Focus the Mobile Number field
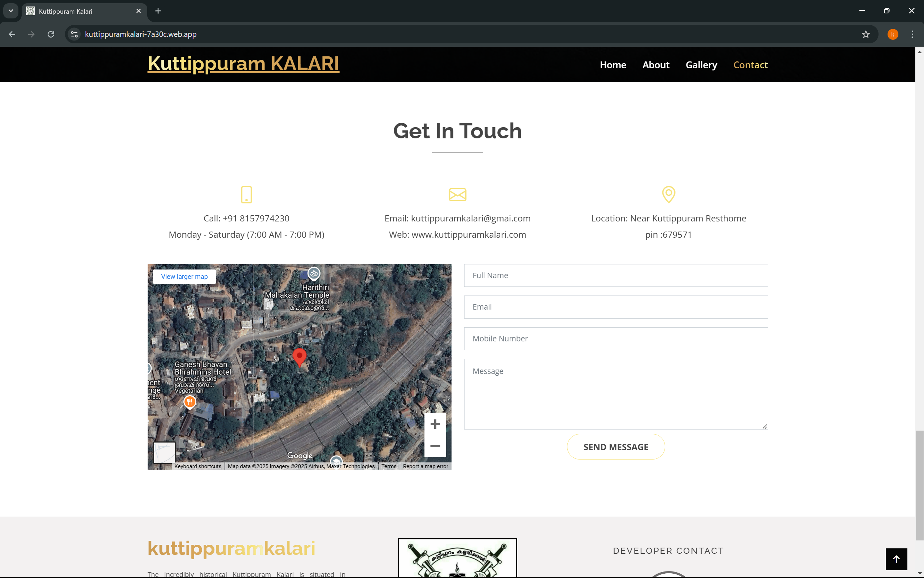 (x=616, y=339)
